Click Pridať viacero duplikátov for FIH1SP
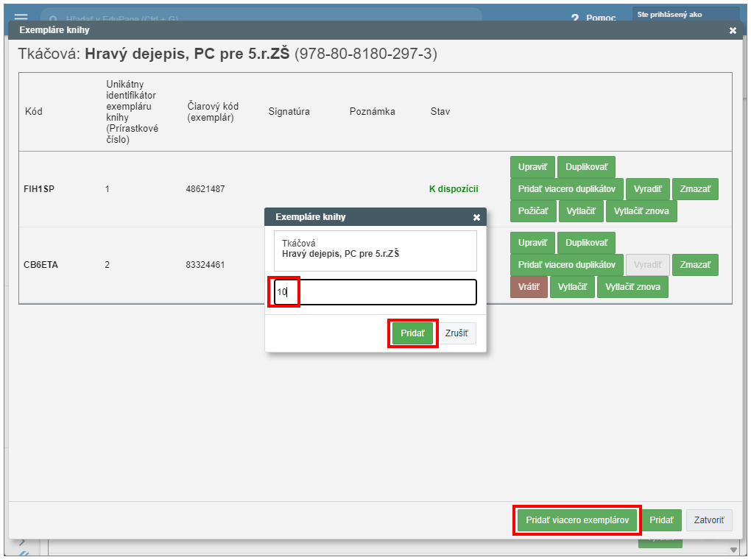Image resolution: width=751 pixels, height=560 pixels. pos(566,189)
